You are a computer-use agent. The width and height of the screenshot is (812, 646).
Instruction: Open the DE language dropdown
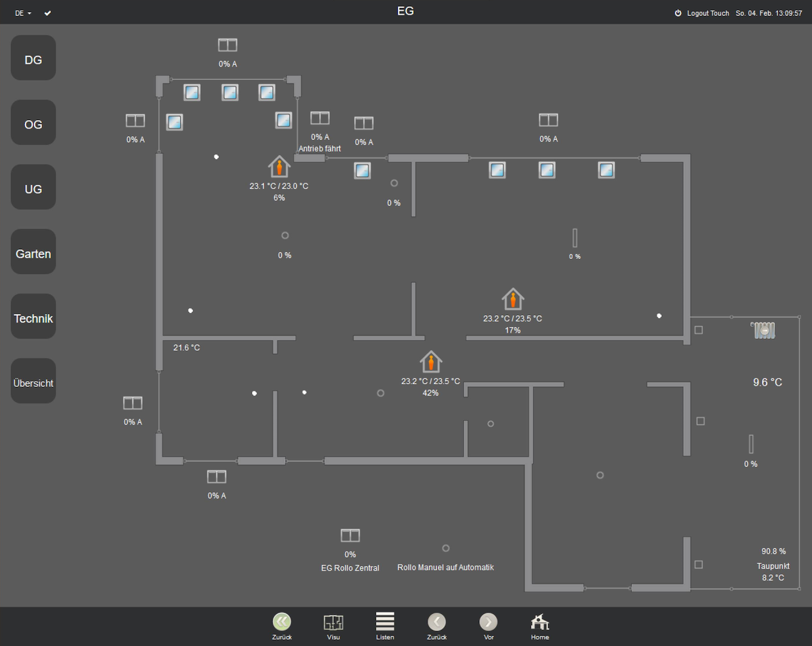tap(22, 13)
